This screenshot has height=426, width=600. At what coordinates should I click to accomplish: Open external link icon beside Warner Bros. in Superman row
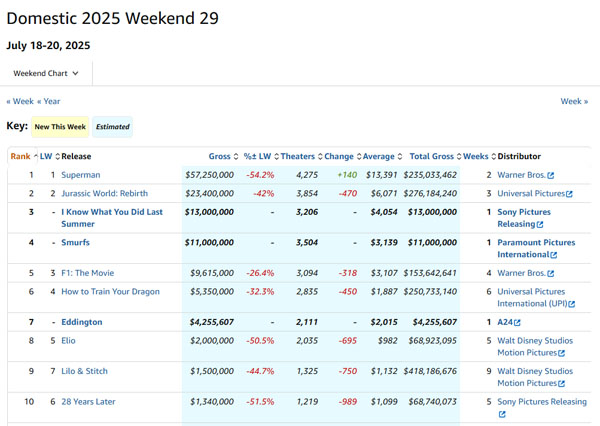click(x=551, y=175)
